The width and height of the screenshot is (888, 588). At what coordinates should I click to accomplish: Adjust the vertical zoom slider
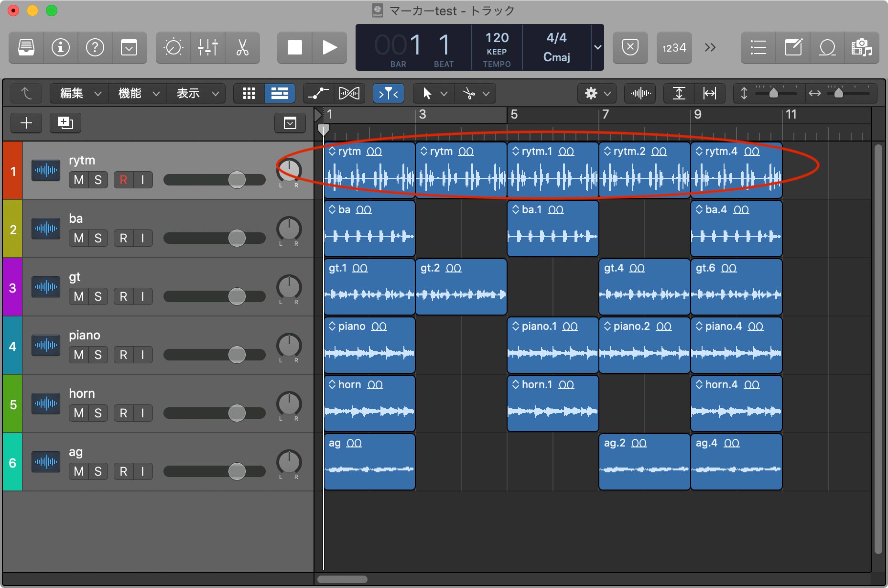(773, 93)
